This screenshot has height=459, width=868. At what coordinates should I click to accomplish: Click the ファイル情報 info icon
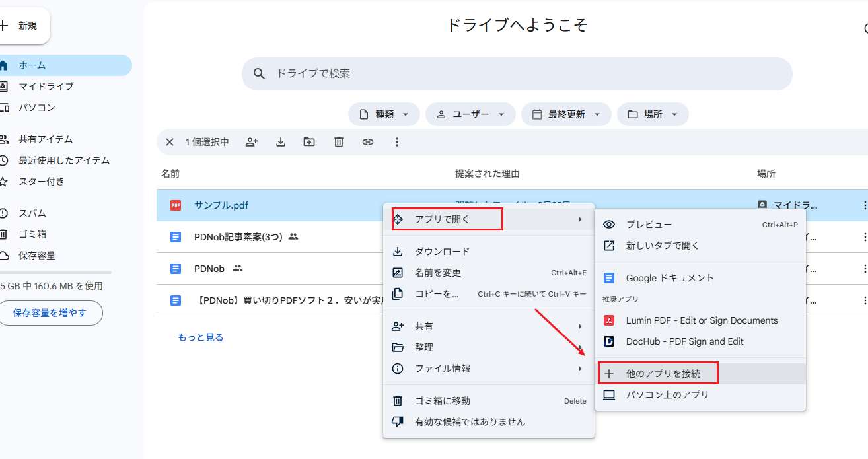pos(398,369)
